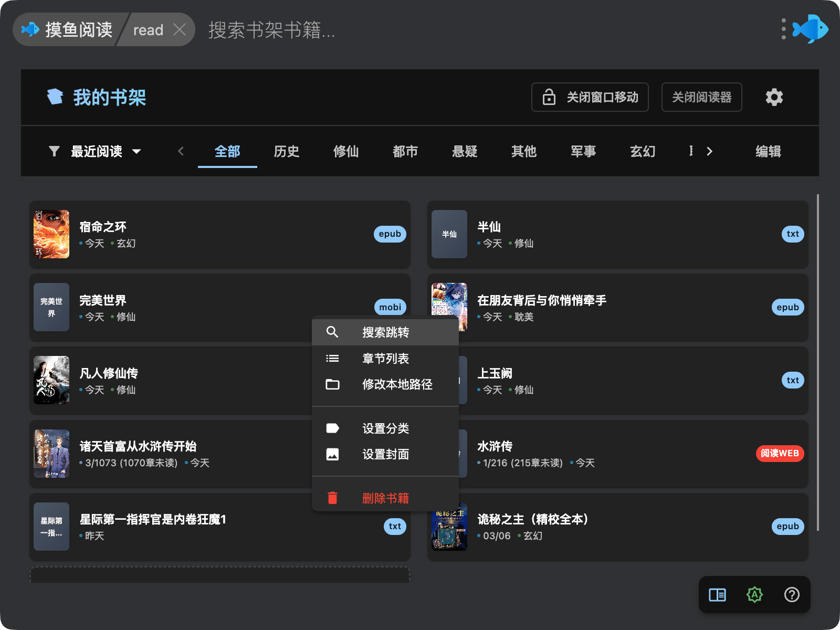Click the reader layout icon at bottom
Screen dimensions: 840x630
(x=717, y=595)
